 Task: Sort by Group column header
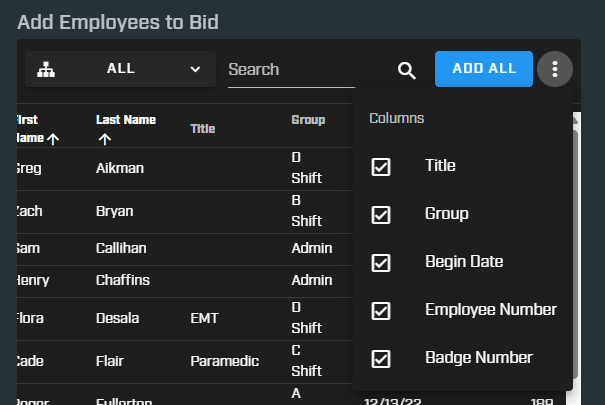[x=308, y=120]
